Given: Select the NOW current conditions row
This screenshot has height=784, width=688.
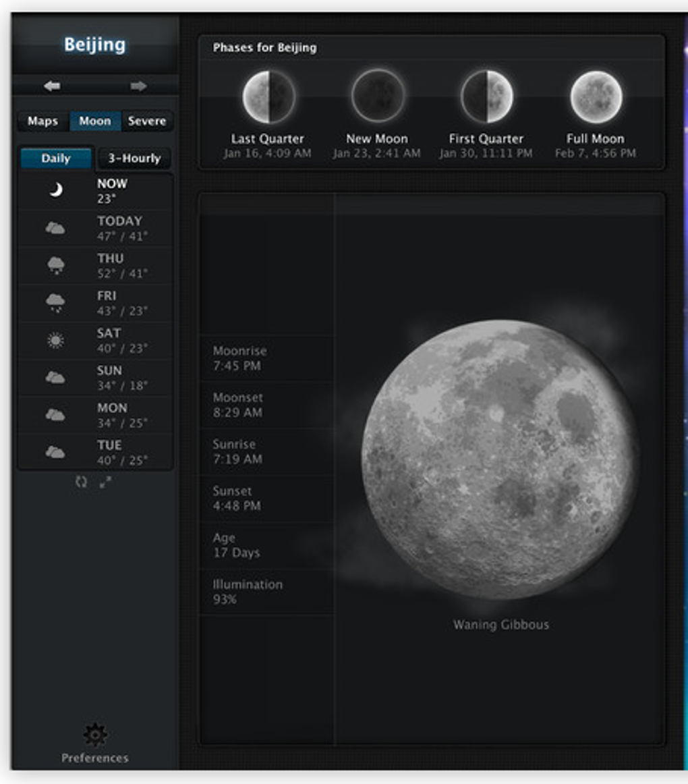Looking at the screenshot, I should (x=96, y=191).
